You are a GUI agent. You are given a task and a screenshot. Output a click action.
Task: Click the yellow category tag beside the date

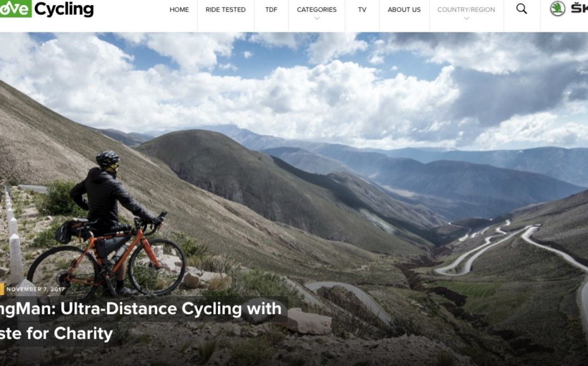pos(2,289)
